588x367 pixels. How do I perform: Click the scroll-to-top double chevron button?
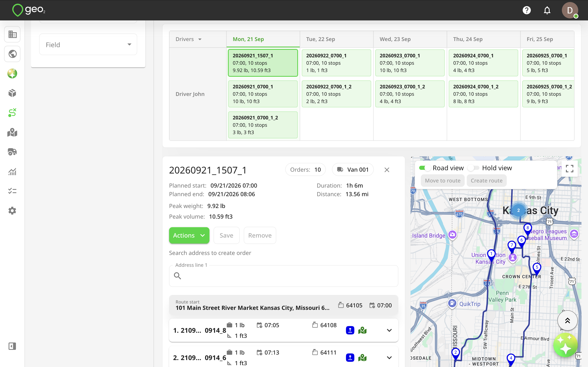(567, 321)
